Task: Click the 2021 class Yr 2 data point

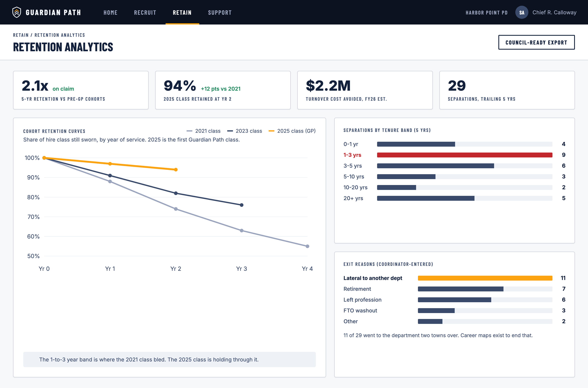Action: [176, 209]
